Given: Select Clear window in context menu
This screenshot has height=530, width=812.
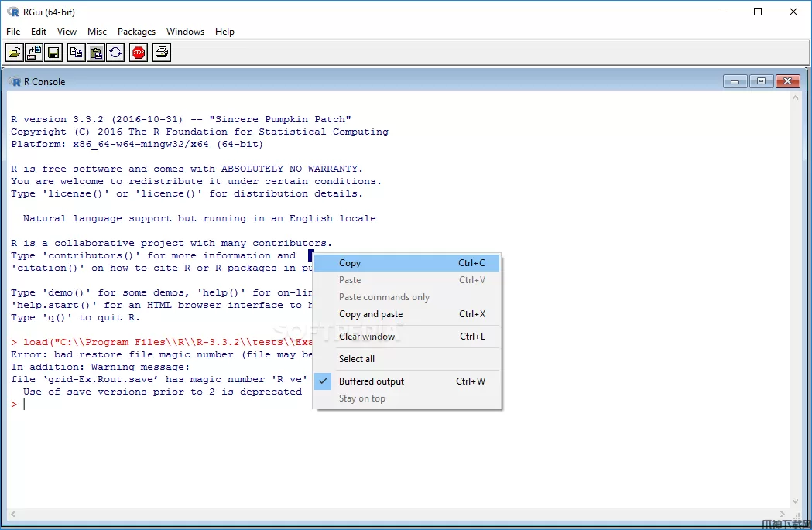Looking at the screenshot, I should (367, 337).
